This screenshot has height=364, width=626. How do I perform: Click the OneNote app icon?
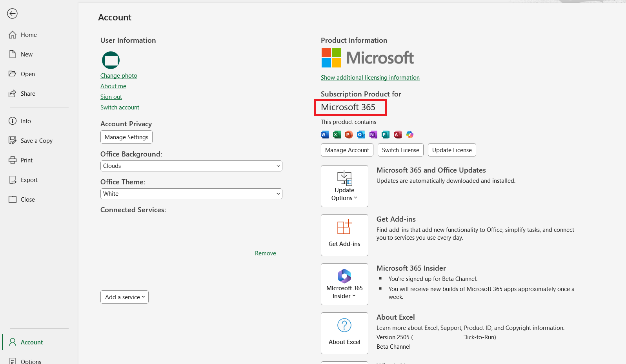tap(373, 135)
